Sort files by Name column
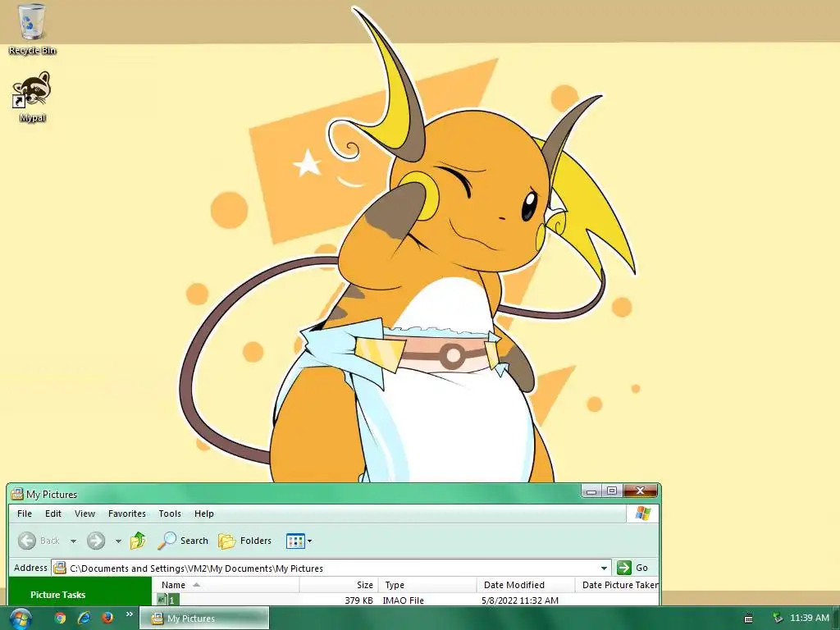The width and height of the screenshot is (840, 630). [x=226, y=585]
